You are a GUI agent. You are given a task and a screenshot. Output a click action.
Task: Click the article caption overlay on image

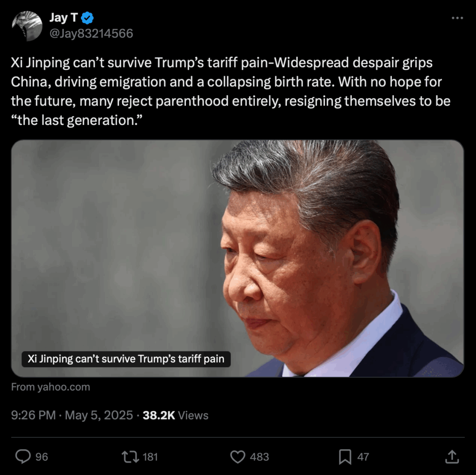(x=126, y=359)
